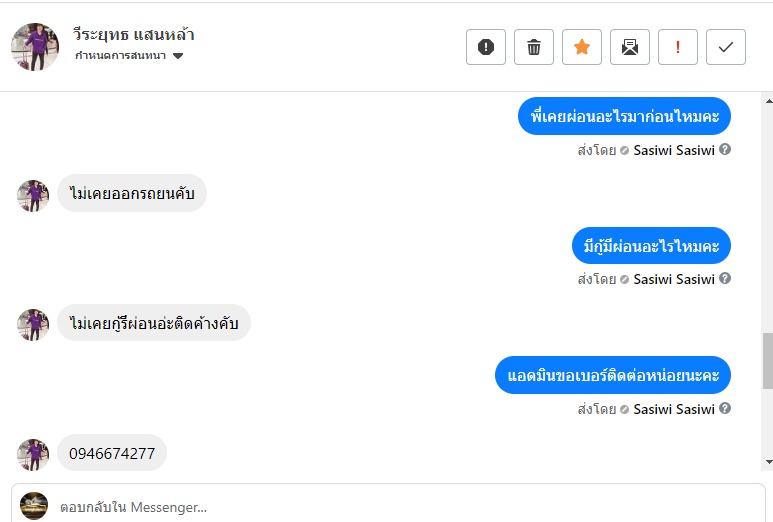
Task: Click the phone number message 0946674277
Action: point(112,453)
